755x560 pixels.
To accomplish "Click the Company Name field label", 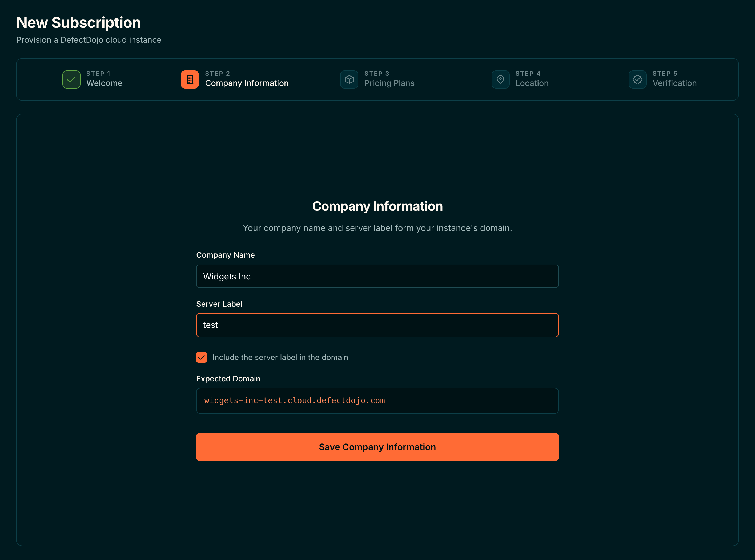I will [225, 255].
